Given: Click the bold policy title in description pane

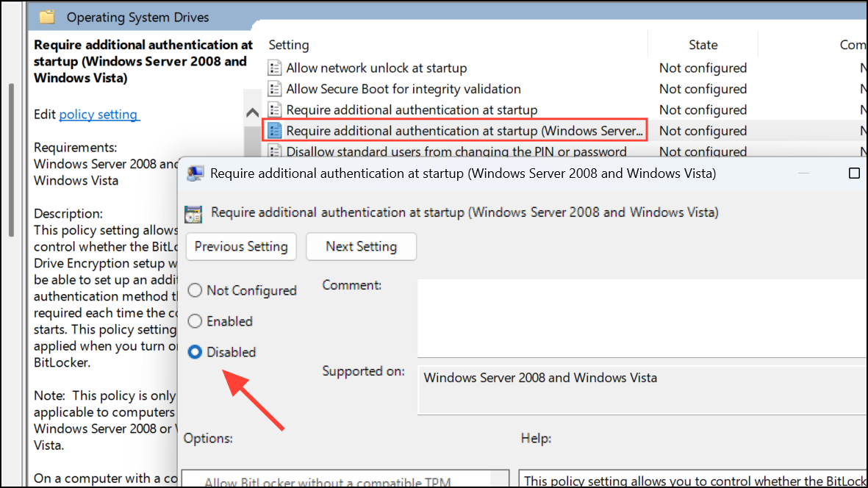Looking at the screenshot, I should (x=143, y=62).
